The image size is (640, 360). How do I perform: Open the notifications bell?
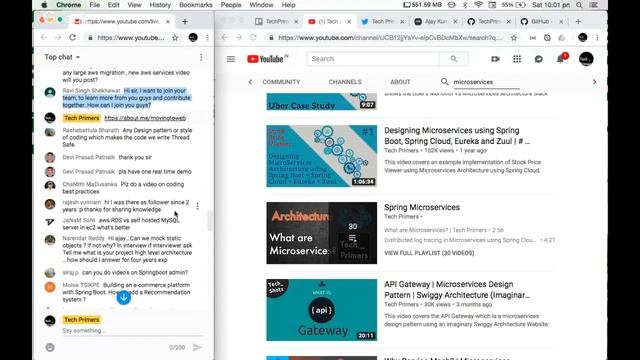click(x=561, y=59)
